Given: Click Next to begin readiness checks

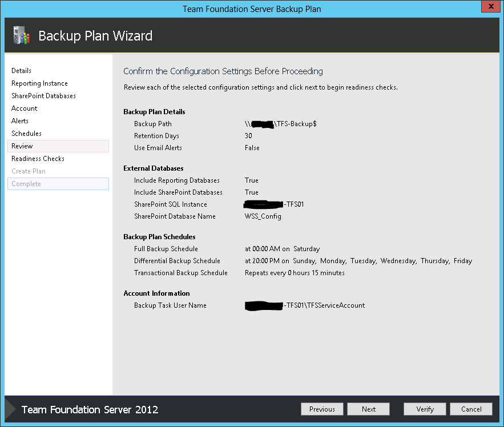Looking at the screenshot, I should [368, 409].
